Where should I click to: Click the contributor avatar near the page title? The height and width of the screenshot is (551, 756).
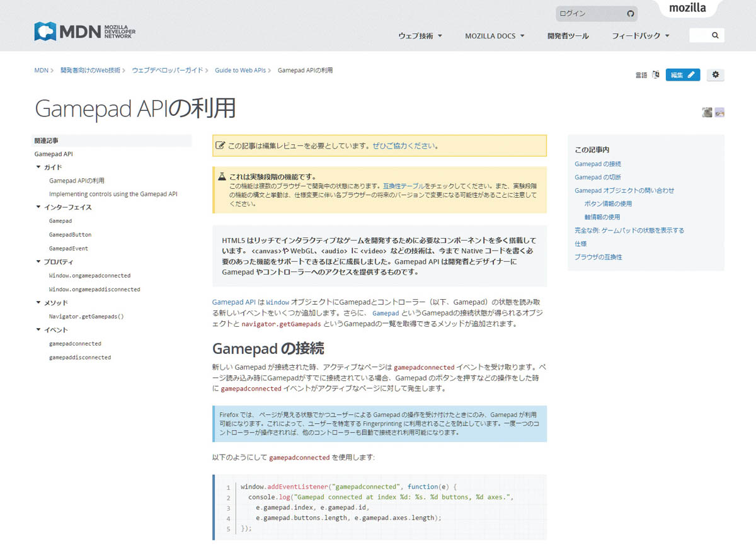tap(706, 111)
